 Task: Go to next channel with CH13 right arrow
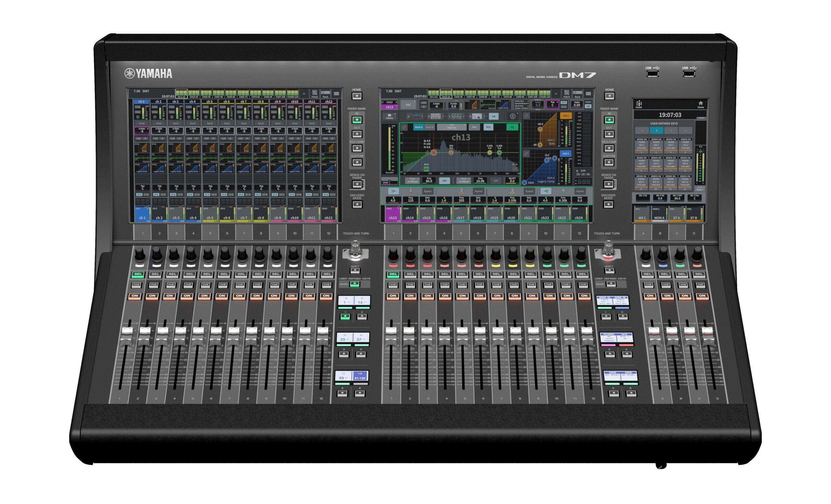396,102
